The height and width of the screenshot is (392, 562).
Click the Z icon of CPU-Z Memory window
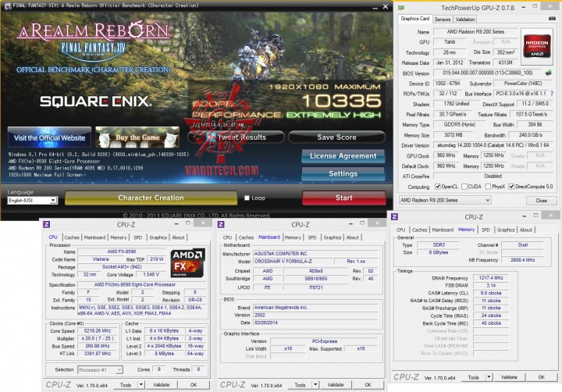[395, 216]
